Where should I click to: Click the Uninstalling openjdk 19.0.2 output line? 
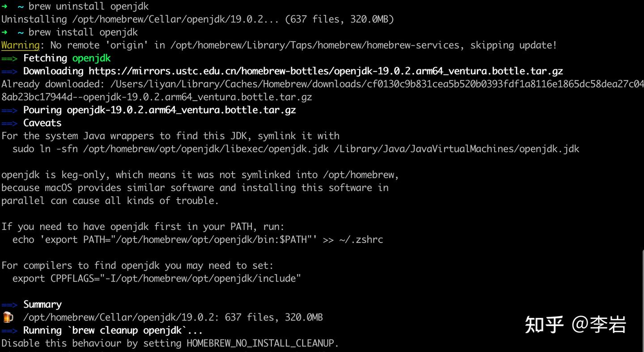pyautogui.click(x=197, y=19)
